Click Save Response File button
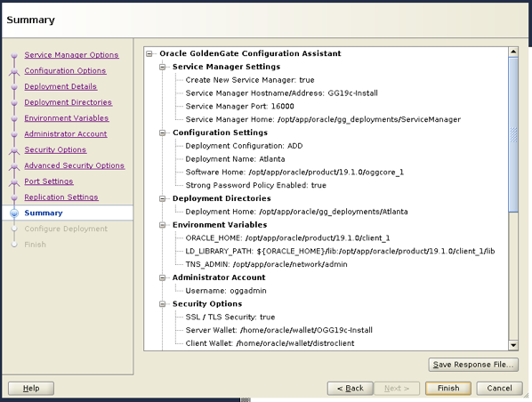Screen dimensions: 532x402 click(x=473, y=365)
